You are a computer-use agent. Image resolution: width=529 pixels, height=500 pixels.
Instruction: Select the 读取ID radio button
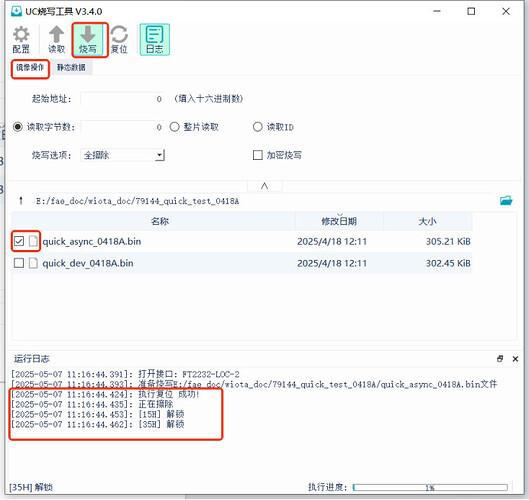click(257, 127)
